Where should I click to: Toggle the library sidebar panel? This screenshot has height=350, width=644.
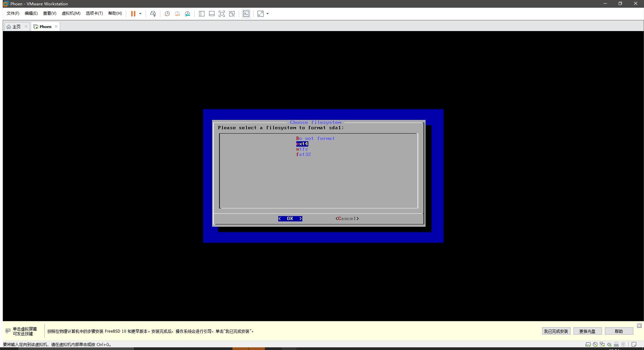point(201,14)
